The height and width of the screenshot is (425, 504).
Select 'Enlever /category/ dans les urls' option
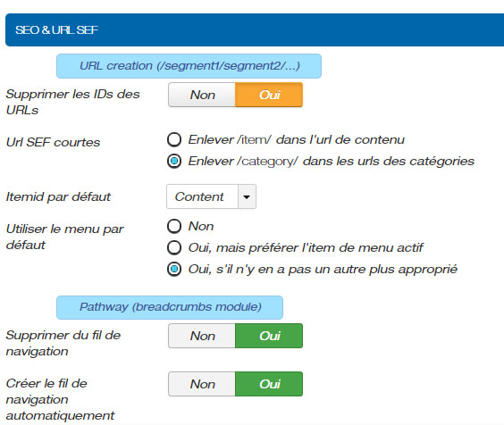(174, 161)
